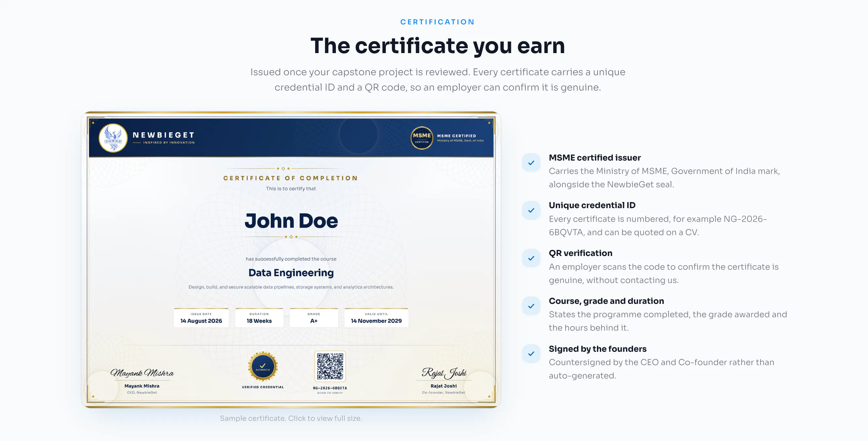Click the 'This is to certify that' line

(x=291, y=189)
